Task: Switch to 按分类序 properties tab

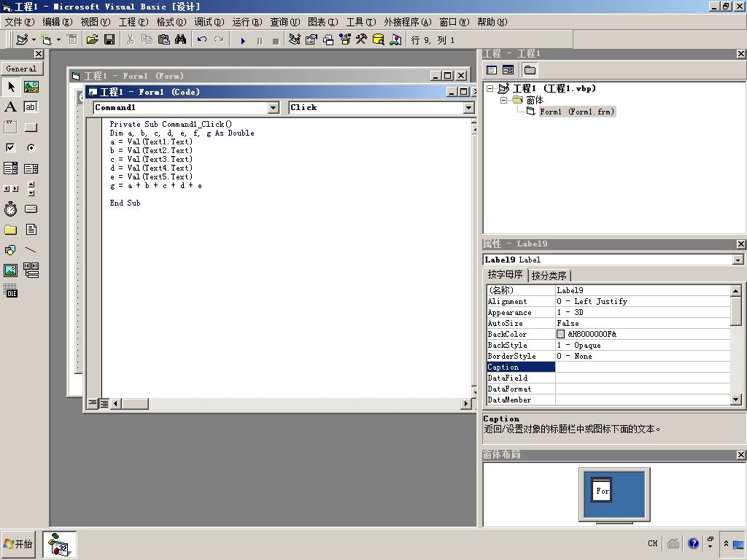Action: (549, 276)
